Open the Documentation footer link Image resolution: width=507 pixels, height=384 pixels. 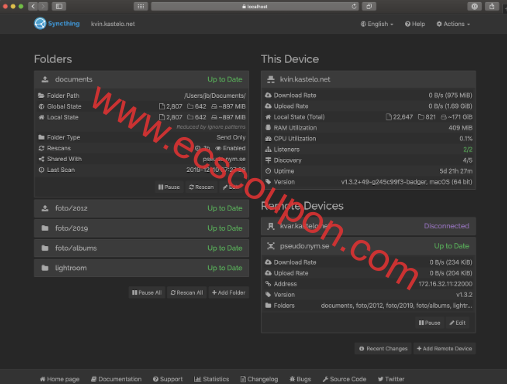116,379
